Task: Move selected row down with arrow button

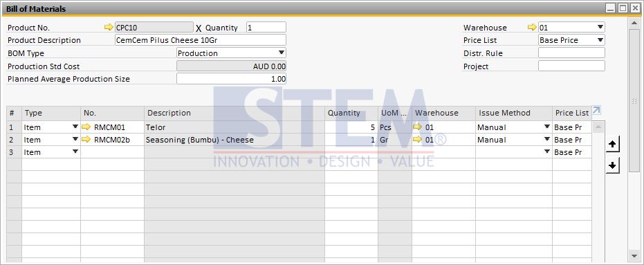Action: click(612, 165)
